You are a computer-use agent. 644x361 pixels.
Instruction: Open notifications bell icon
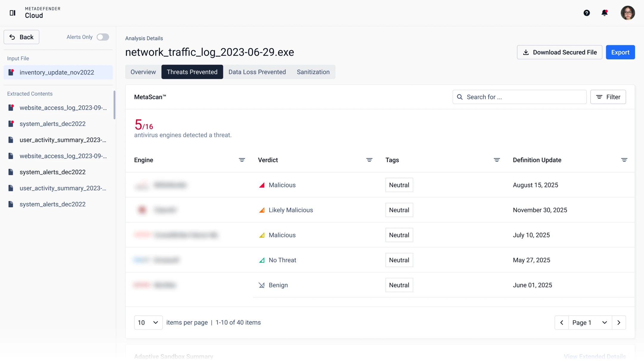coord(604,13)
